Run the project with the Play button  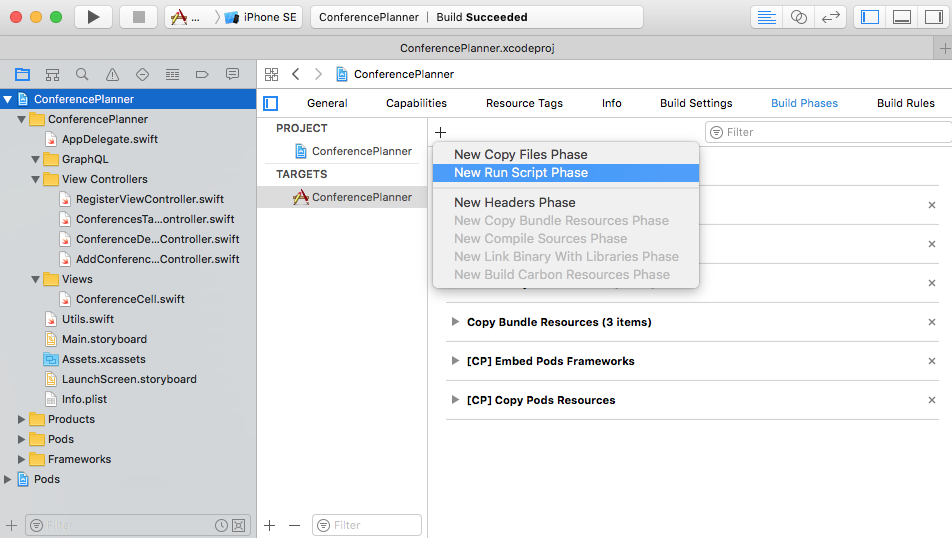tap(93, 17)
